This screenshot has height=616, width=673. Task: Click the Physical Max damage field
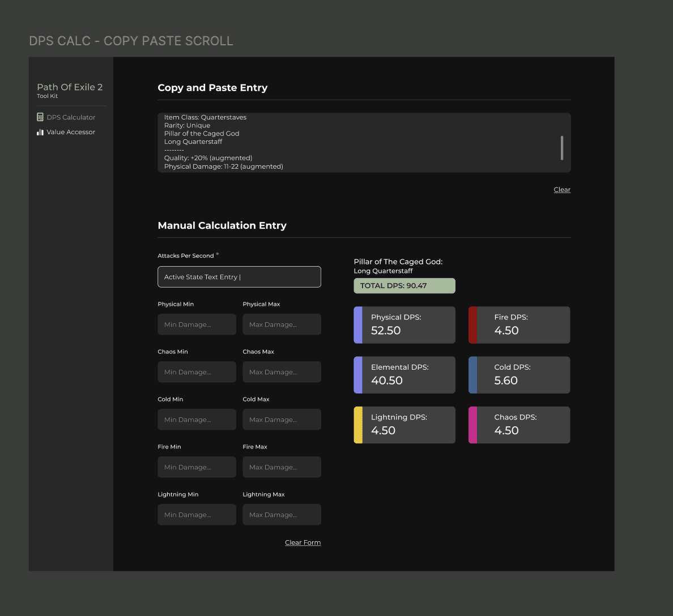[x=282, y=324]
